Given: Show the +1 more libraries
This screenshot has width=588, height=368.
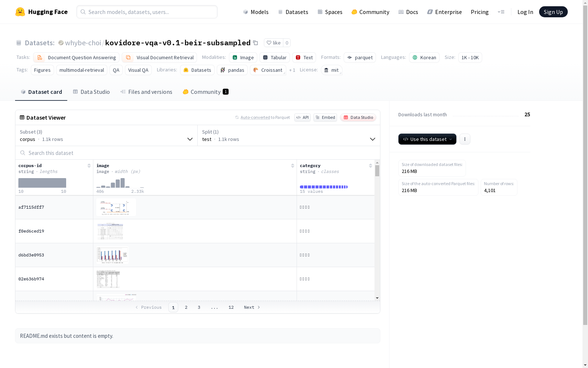Looking at the screenshot, I should coord(292,70).
